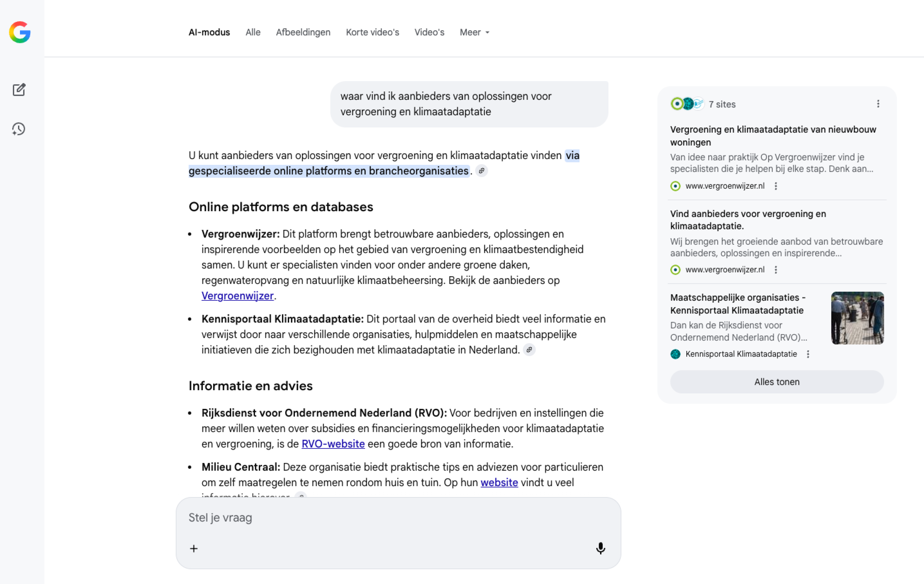Expand the Meer dropdown
This screenshot has width=924, height=584.
[475, 32]
